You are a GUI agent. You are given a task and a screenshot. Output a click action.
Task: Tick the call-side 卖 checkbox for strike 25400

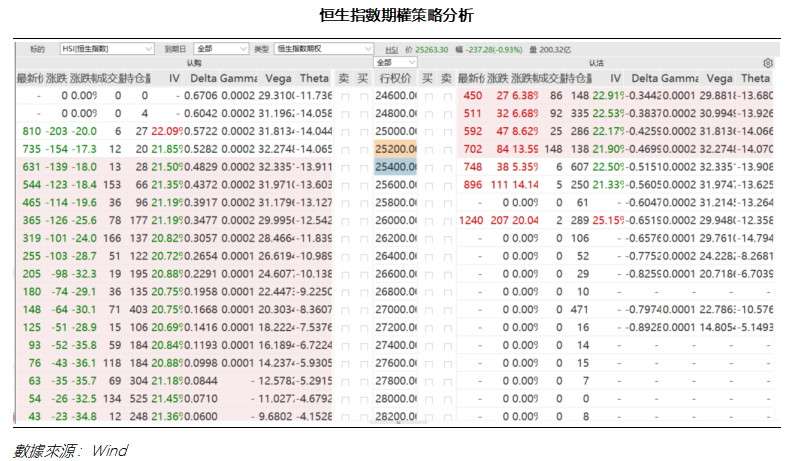345,167
